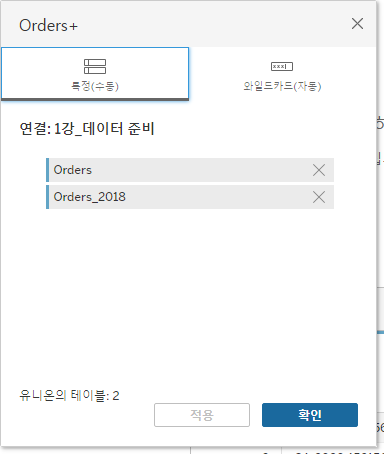Viewport: 384px width, 454px height.
Task: Click the blue marker beside Orders_2018
Action: (48, 197)
